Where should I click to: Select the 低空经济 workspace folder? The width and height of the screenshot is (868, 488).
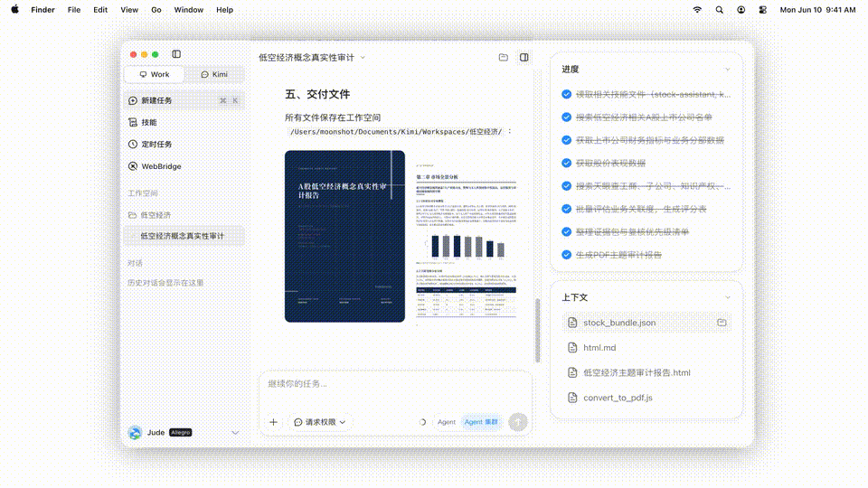[149, 215]
